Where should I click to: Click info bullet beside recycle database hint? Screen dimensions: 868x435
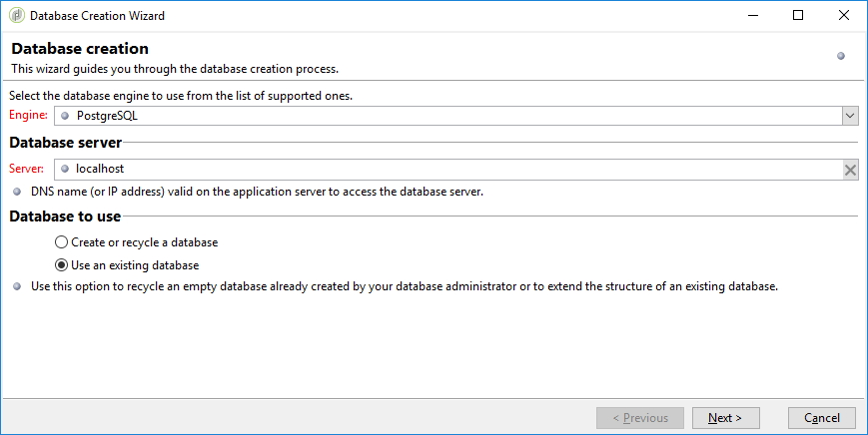click(x=16, y=286)
